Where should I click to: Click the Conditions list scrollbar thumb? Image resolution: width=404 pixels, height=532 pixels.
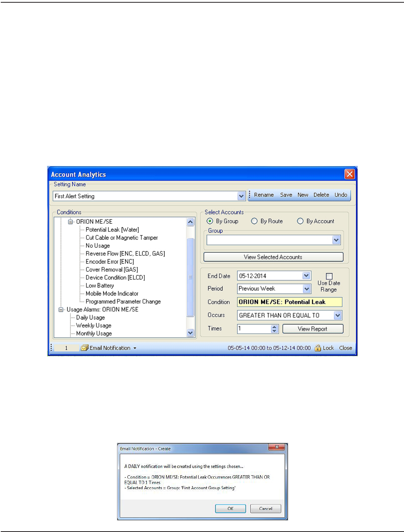click(190, 277)
